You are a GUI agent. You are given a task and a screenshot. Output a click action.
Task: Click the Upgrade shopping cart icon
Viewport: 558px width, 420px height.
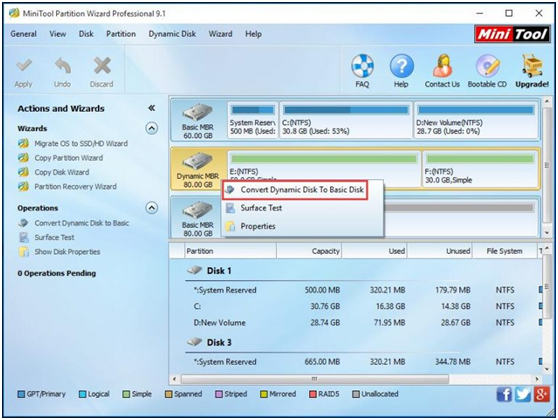coord(532,66)
